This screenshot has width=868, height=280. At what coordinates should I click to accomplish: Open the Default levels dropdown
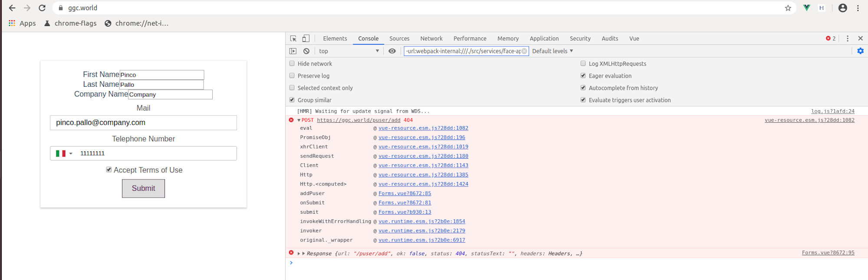[x=552, y=51]
